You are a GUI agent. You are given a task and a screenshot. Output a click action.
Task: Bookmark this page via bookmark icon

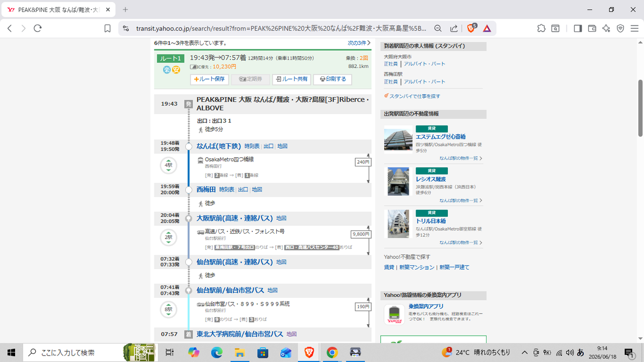[107, 29]
